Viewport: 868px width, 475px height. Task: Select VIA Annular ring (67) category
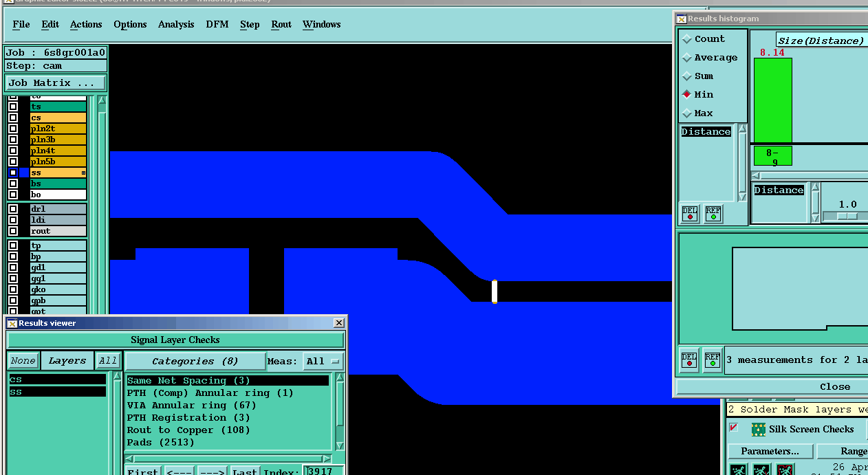point(228,405)
